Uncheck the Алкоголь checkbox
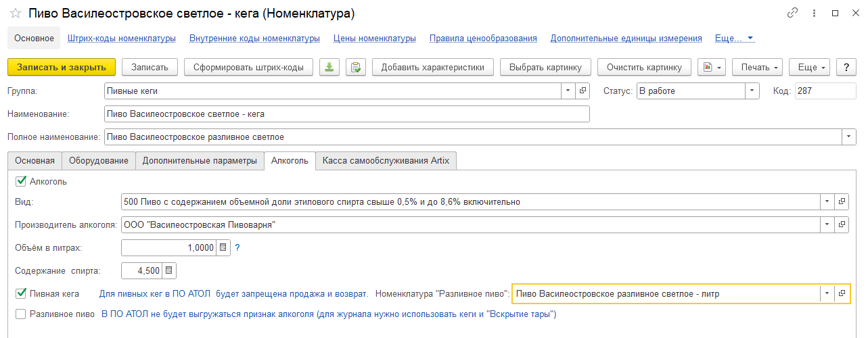 tap(20, 181)
